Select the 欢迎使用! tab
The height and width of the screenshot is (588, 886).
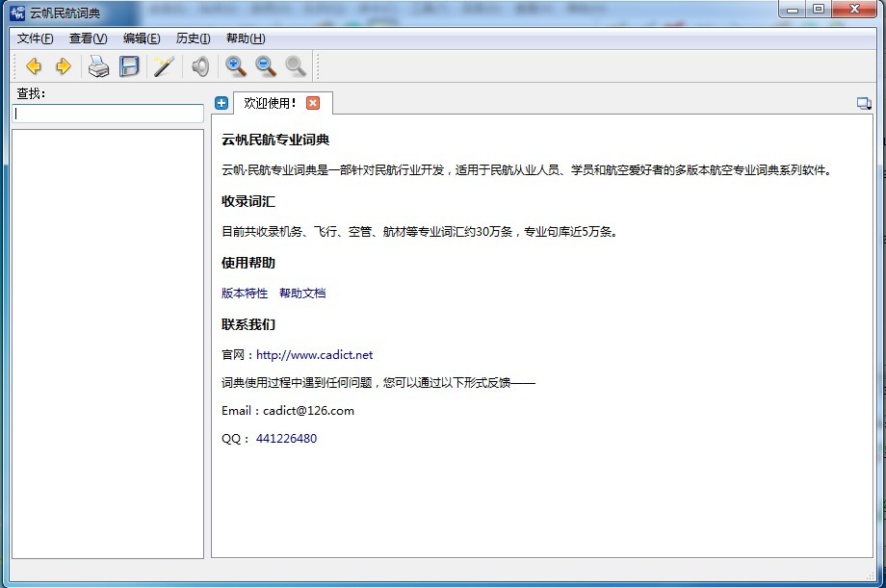270,103
